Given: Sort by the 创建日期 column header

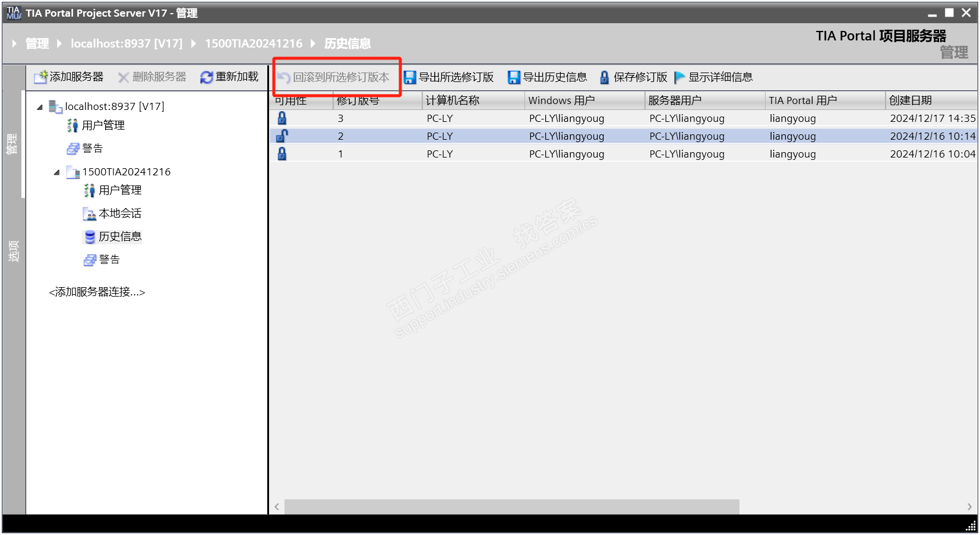Looking at the screenshot, I should tap(931, 100).
